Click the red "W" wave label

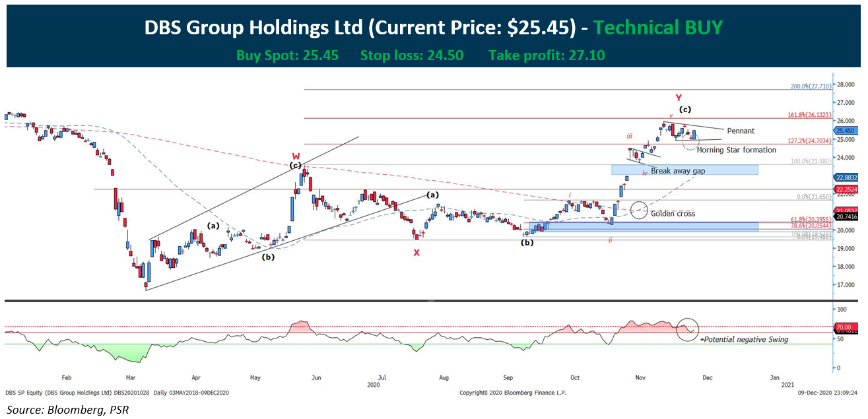[296, 156]
